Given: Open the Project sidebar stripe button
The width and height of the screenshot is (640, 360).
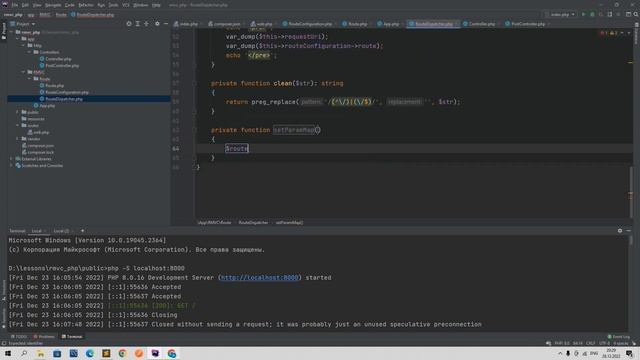Looking at the screenshot, I should click(x=4, y=31).
